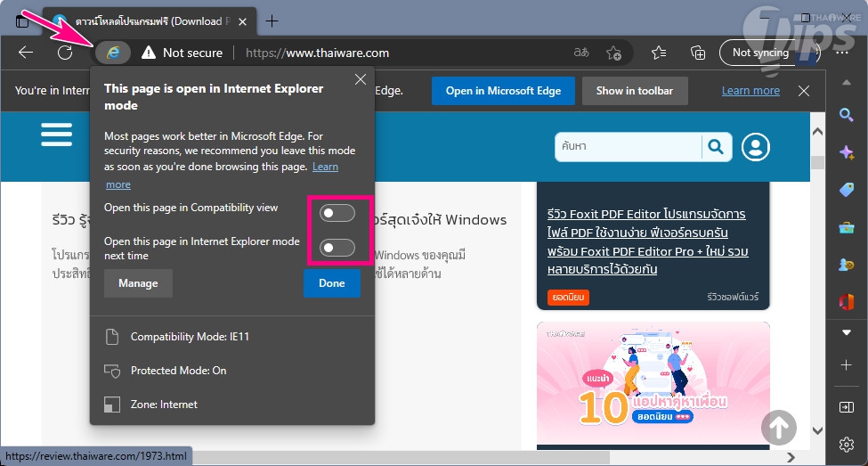The width and height of the screenshot is (868, 466).
Task: Close the Internet Explorer mode popup
Action: click(x=361, y=80)
